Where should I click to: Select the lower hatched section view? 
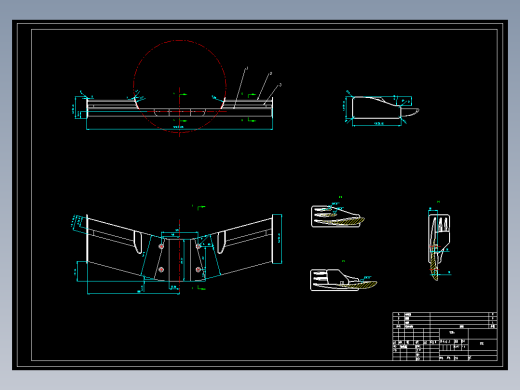point(343,280)
